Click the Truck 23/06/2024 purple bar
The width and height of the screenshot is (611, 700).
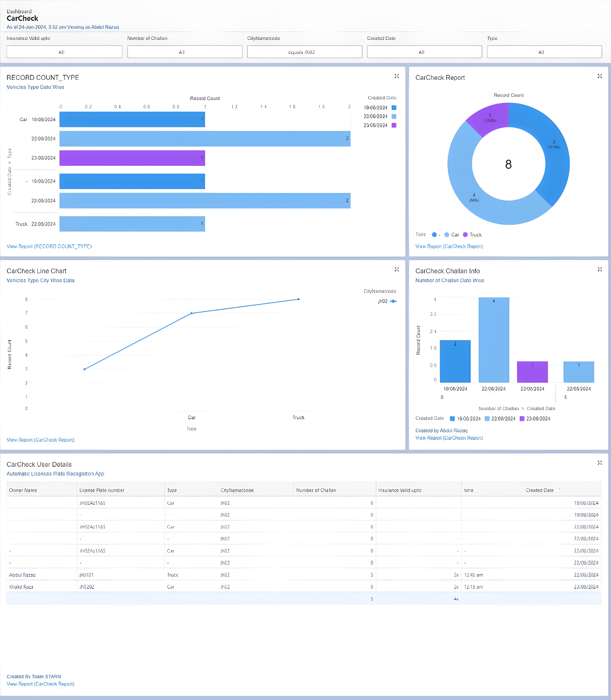tap(132, 158)
